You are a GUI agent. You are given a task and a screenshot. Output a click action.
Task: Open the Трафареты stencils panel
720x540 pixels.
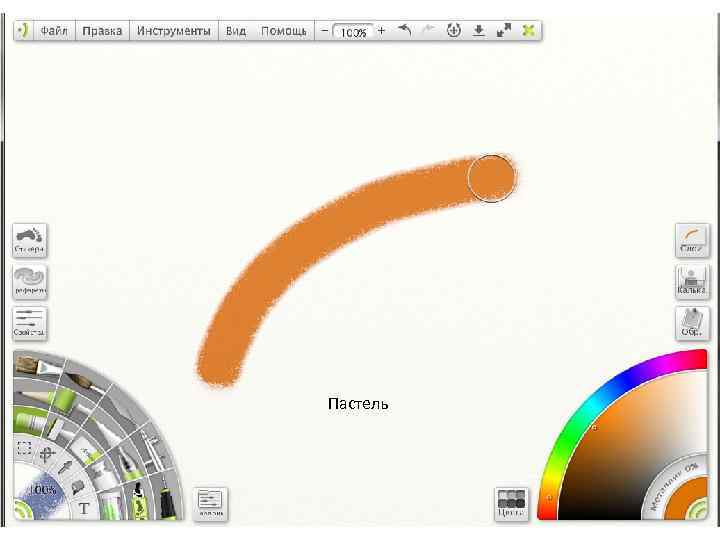29,281
